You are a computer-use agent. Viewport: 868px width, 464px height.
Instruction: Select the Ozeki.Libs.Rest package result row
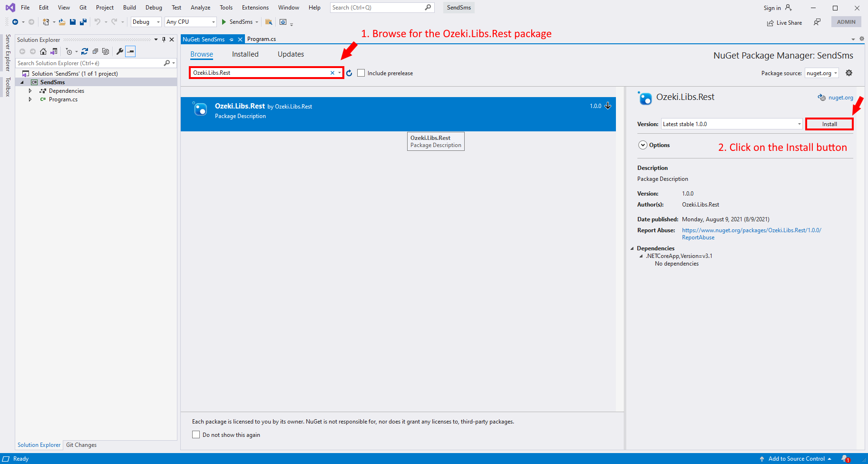point(398,114)
